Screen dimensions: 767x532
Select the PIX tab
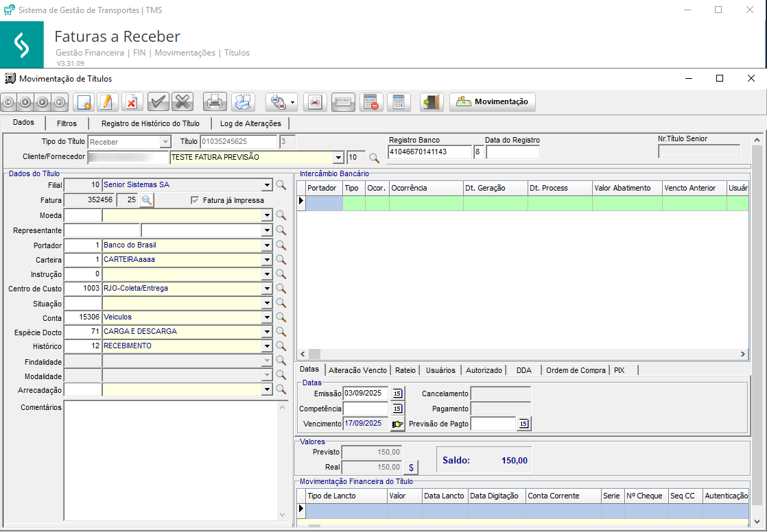[x=619, y=370]
